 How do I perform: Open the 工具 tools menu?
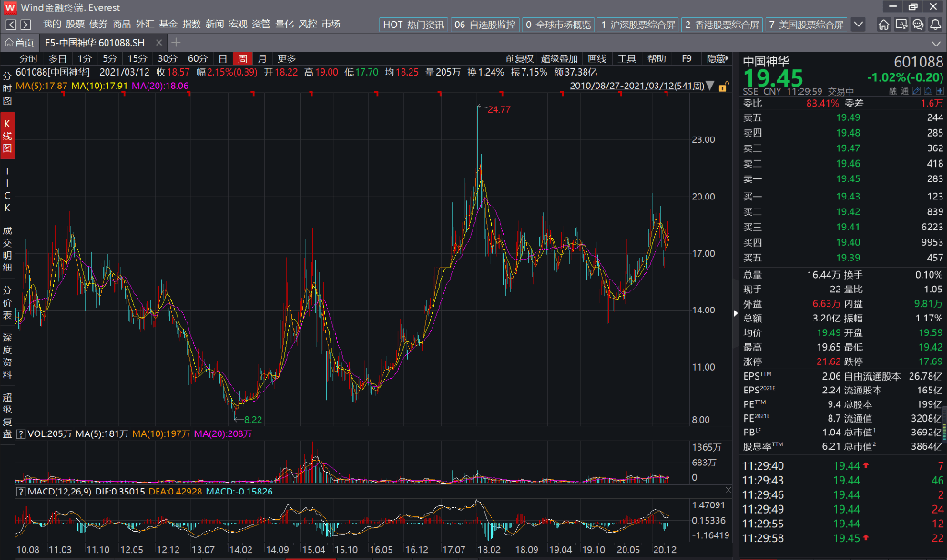(626, 58)
